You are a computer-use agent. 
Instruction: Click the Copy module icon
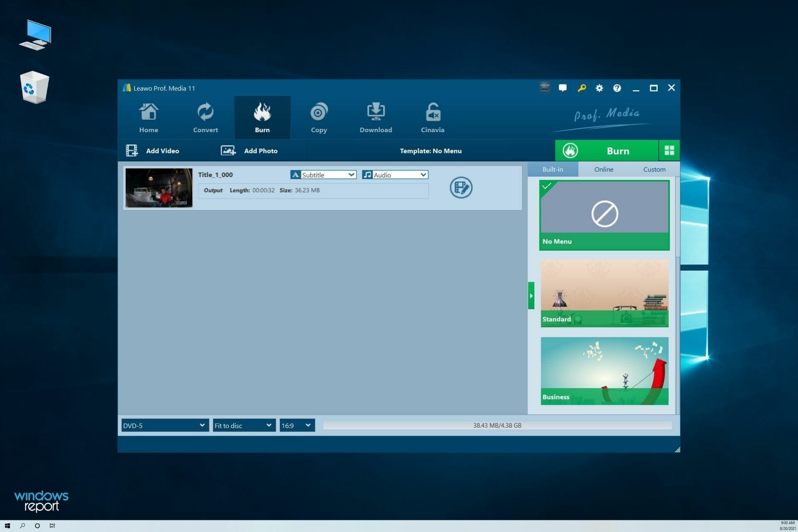point(318,117)
